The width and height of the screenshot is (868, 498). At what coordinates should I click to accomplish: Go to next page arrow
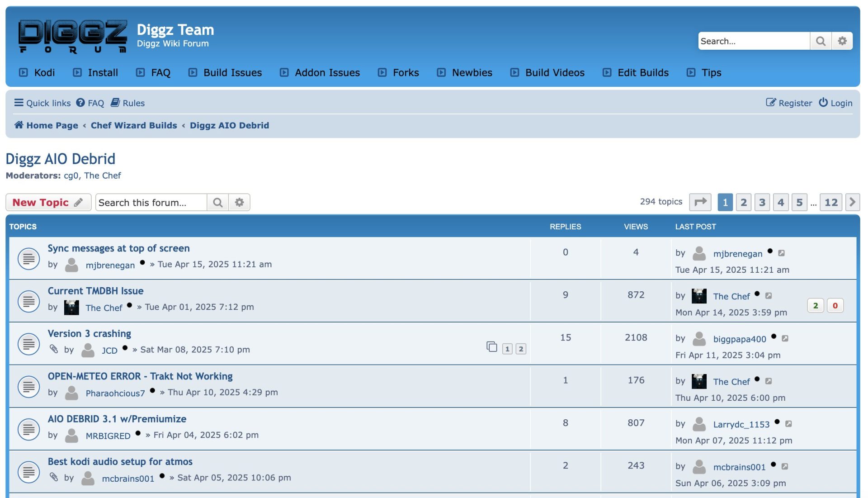853,202
